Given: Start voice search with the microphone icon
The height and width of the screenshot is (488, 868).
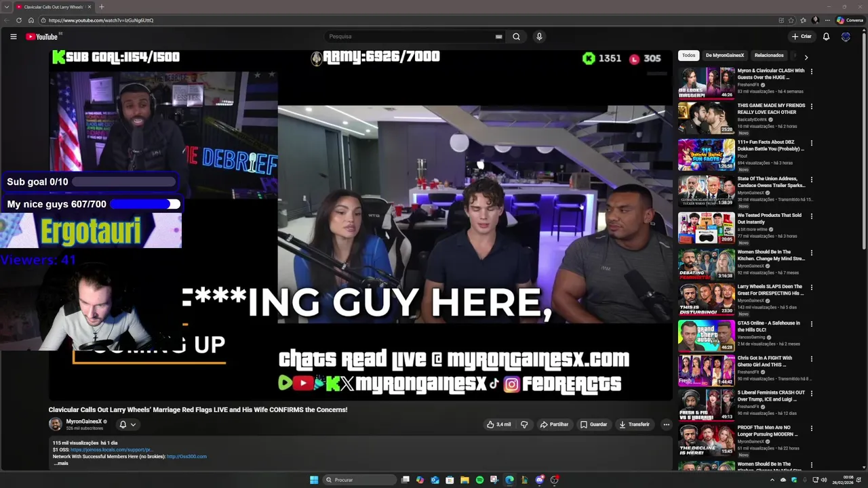Looking at the screenshot, I should point(539,37).
